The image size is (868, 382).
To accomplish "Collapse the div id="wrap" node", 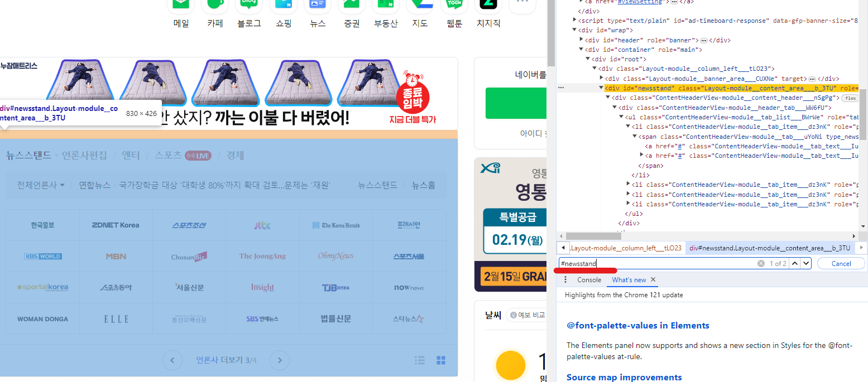I will [x=574, y=30].
